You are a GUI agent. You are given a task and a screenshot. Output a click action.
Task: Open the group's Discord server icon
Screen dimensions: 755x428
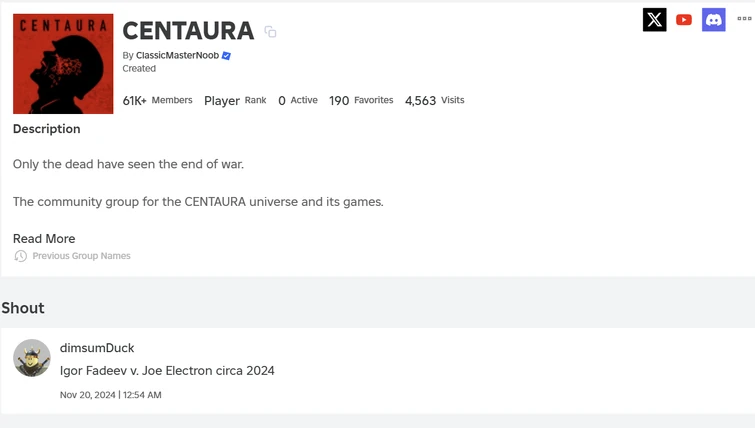click(x=713, y=19)
